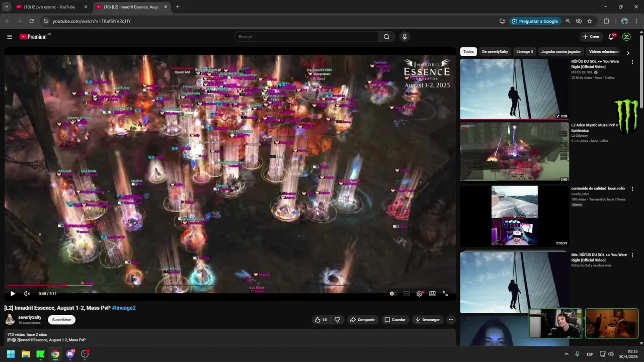
Task: Go back to the previous page
Action: point(7,21)
